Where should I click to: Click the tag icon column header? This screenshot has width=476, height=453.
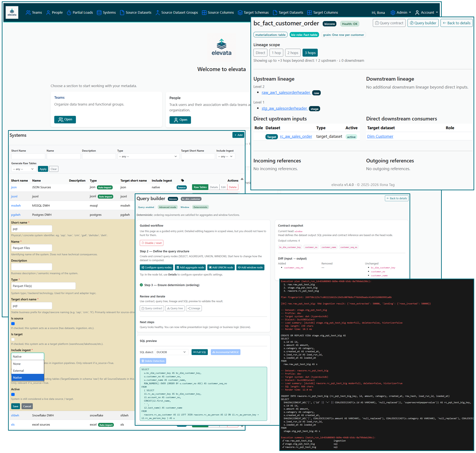pyautogui.click(x=182, y=180)
